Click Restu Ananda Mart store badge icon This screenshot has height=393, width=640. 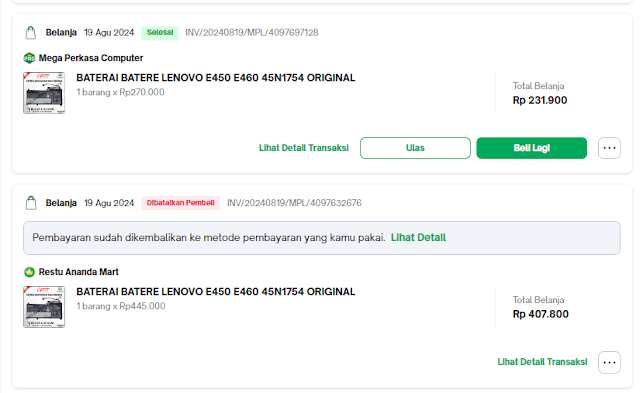(x=29, y=272)
